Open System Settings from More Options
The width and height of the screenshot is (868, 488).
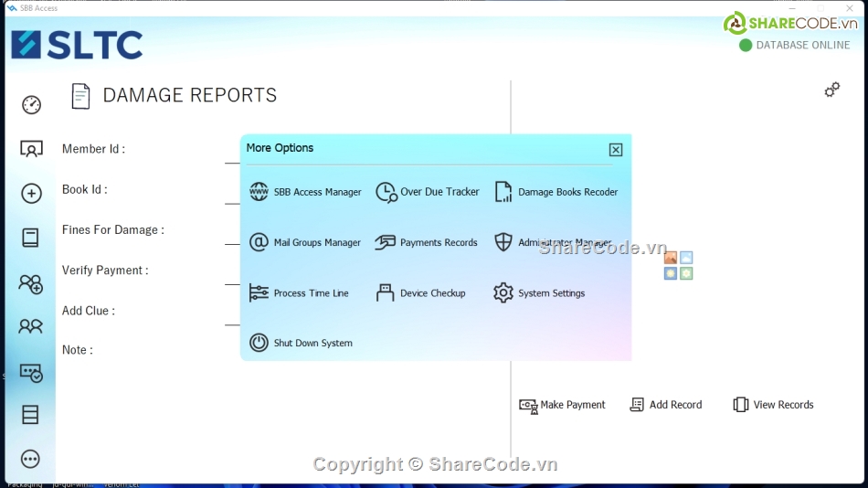(540, 293)
